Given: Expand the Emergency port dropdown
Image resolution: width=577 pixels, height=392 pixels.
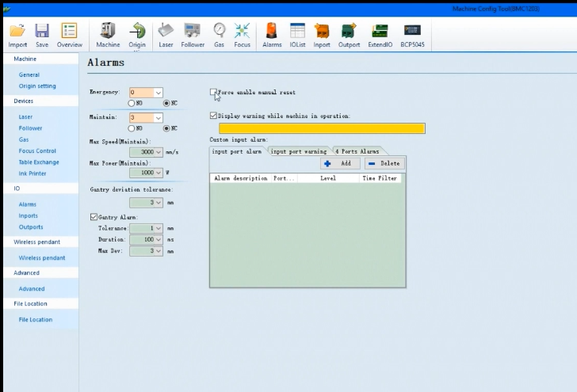Looking at the screenshot, I should pos(158,93).
